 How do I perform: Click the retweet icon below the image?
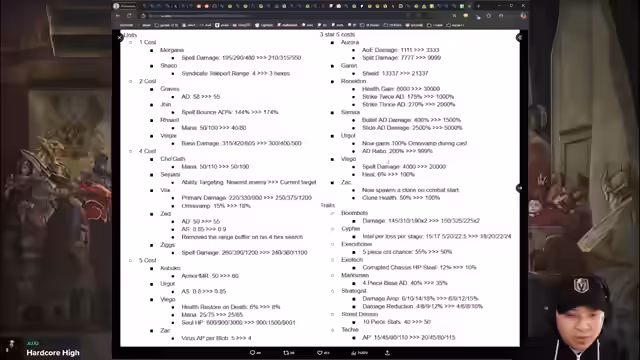(289, 353)
